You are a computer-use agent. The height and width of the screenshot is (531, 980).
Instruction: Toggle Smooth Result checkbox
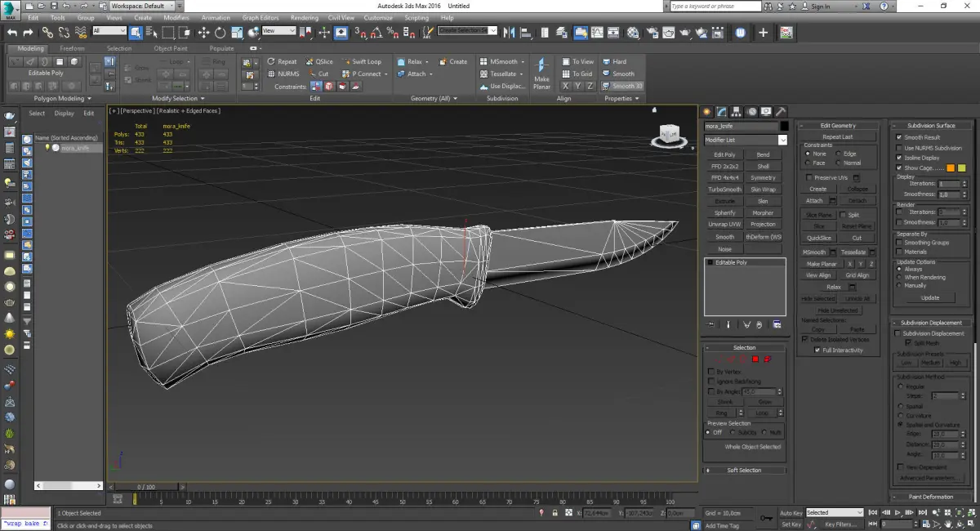click(x=899, y=137)
